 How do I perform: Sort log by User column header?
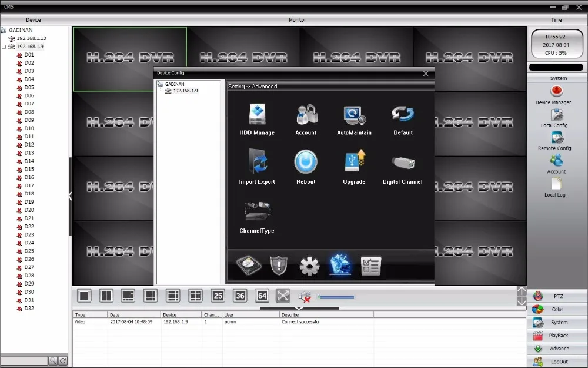click(x=251, y=314)
